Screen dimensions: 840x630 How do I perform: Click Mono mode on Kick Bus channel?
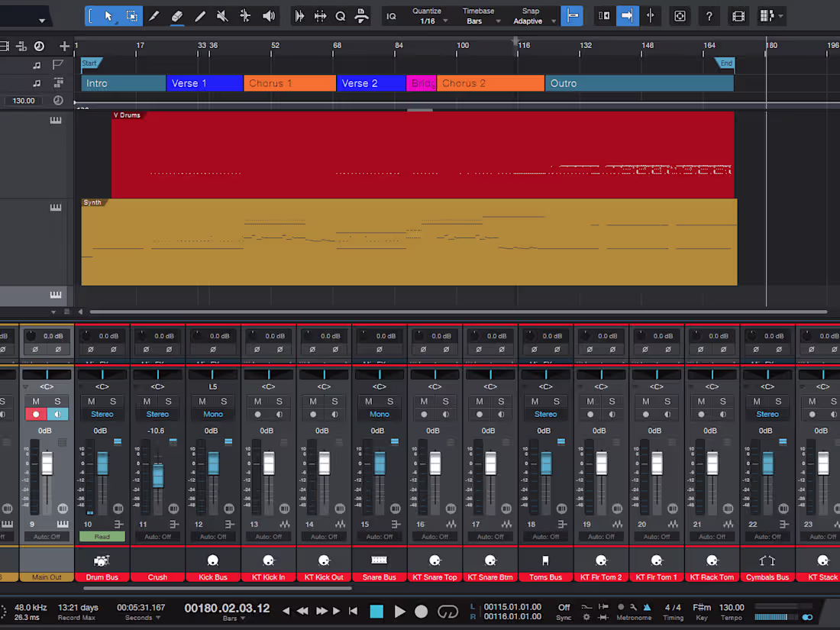[x=213, y=414]
